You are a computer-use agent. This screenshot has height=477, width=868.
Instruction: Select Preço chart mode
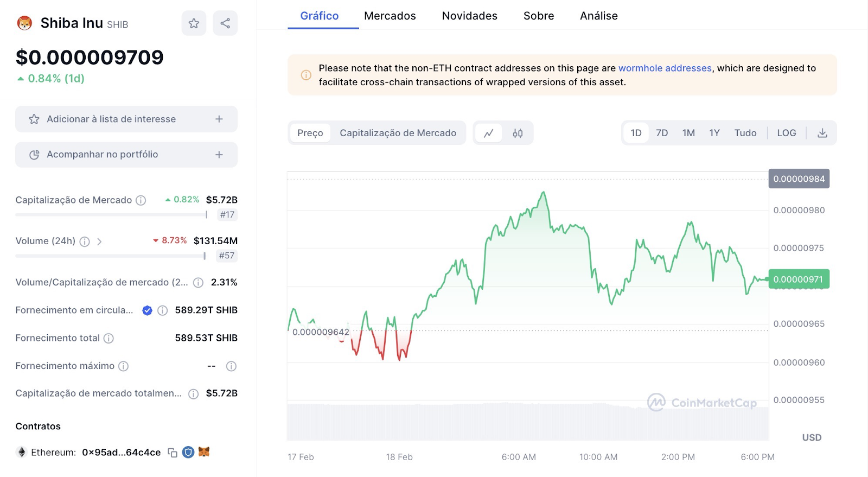click(x=310, y=133)
